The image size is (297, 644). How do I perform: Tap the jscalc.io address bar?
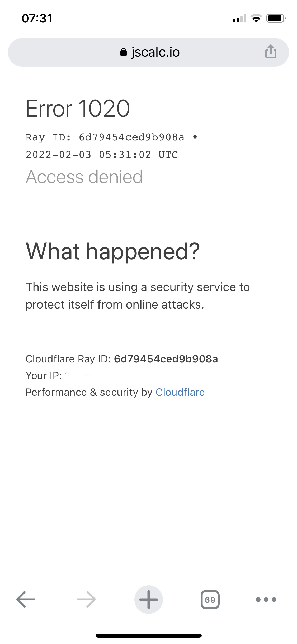click(148, 52)
